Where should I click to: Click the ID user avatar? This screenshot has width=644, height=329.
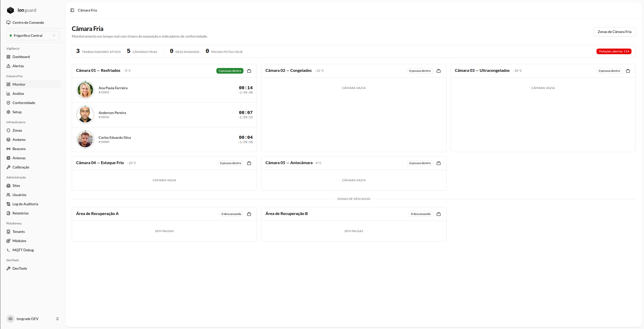coord(10,319)
